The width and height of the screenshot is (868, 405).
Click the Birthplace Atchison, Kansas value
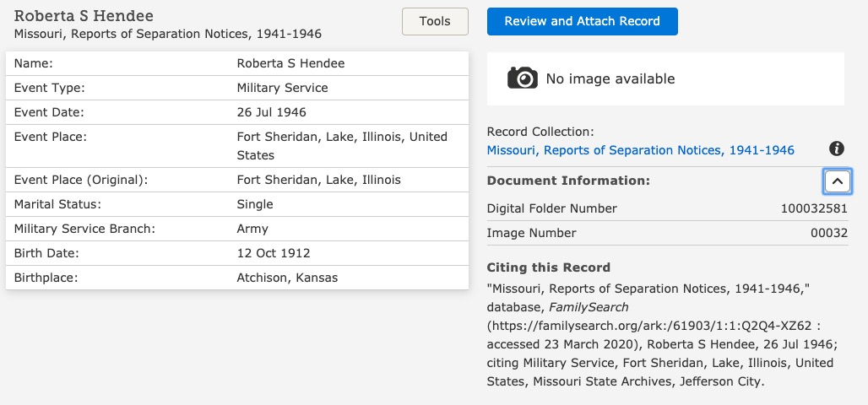click(287, 278)
